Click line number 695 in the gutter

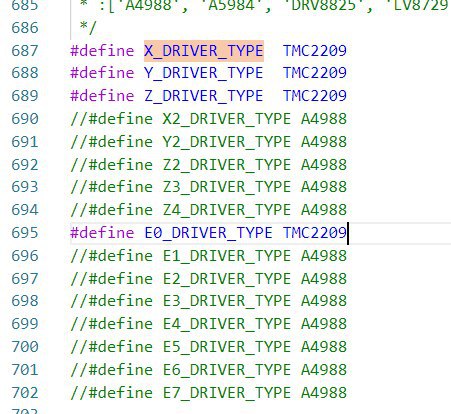[25, 233]
